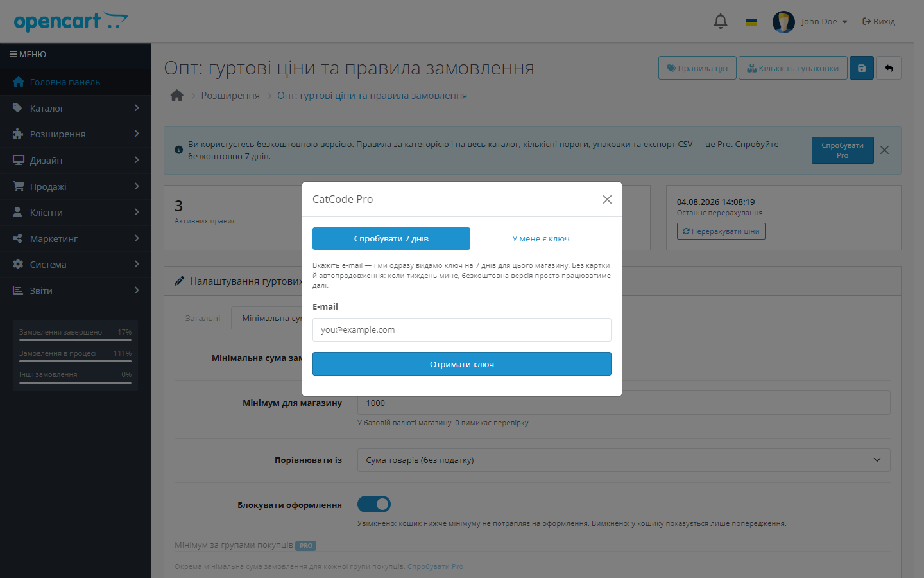Click PRO badge beside групами покупців
This screenshot has height=578, width=924.
306,546
